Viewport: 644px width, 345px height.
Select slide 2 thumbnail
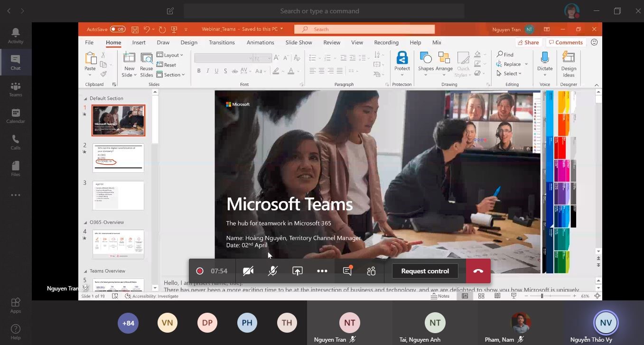point(118,158)
